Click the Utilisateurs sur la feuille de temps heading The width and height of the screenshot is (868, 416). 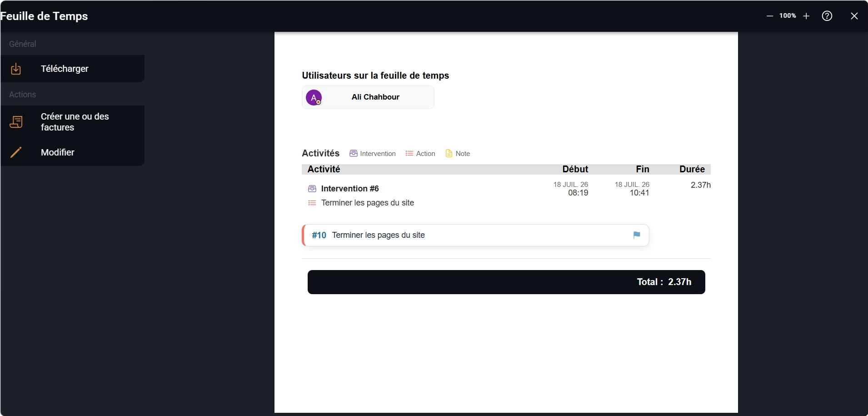375,75
